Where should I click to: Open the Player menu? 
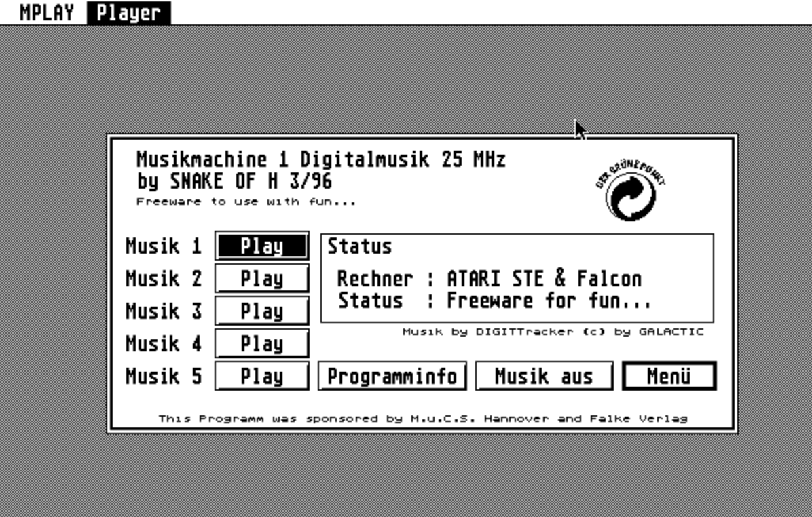(x=128, y=12)
